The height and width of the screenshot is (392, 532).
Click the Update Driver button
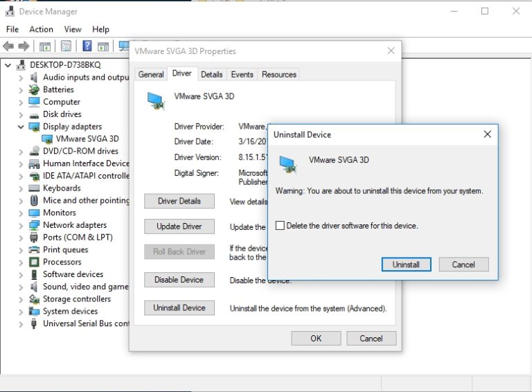pyautogui.click(x=179, y=226)
